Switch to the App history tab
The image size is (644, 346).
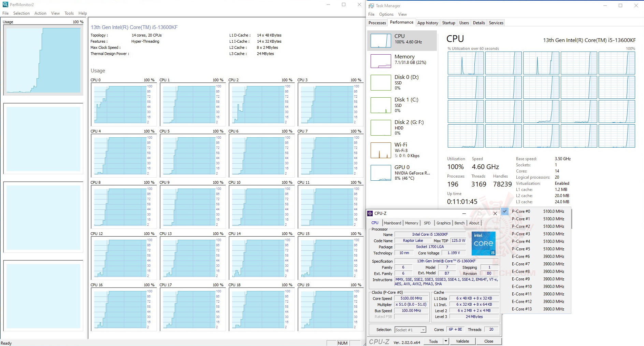click(428, 23)
